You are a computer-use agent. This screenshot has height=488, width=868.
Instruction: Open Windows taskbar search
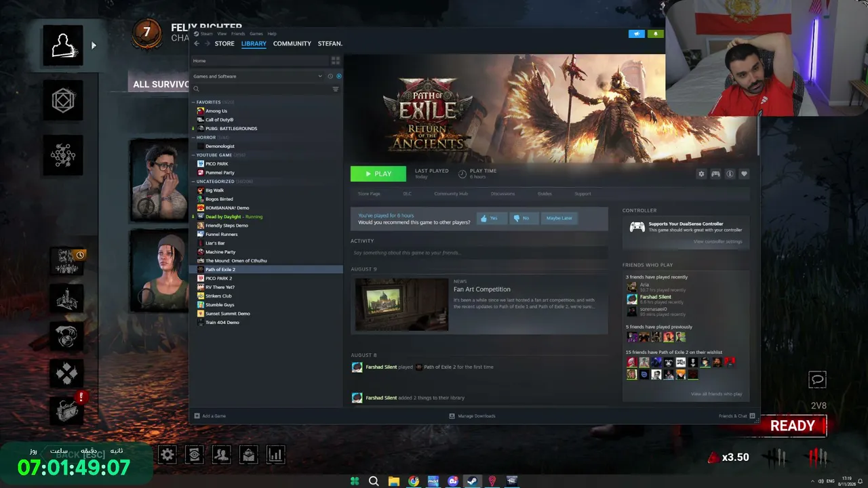[x=374, y=481]
